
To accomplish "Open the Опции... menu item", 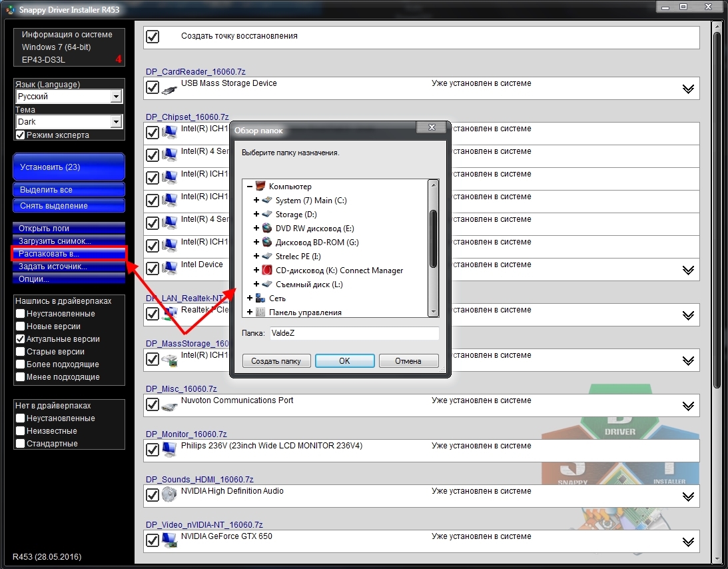I will coord(69,279).
